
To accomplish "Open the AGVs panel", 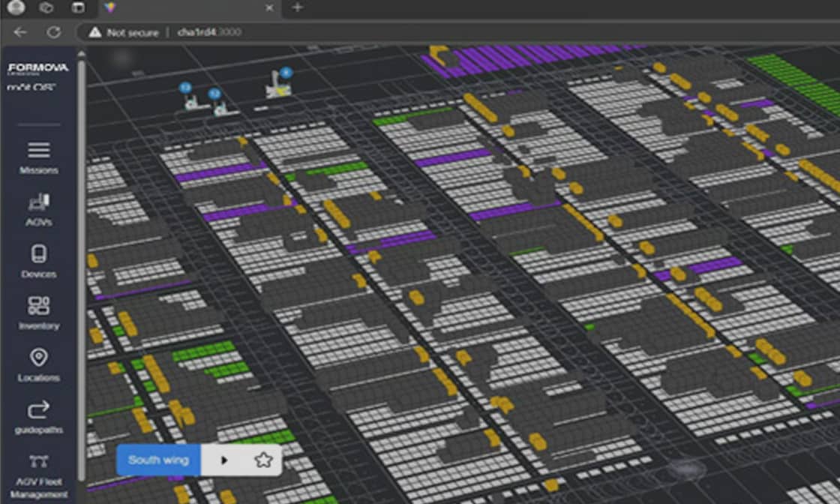I will click(38, 210).
